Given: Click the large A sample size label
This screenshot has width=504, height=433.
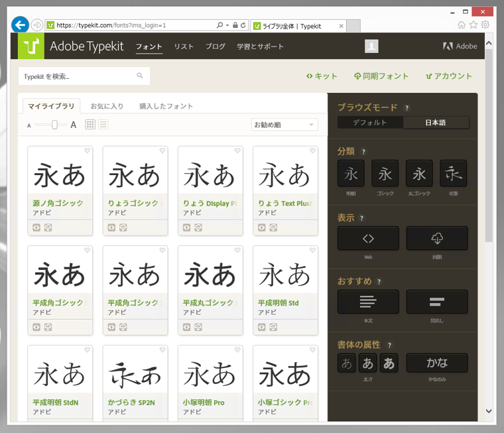Looking at the screenshot, I should (74, 125).
